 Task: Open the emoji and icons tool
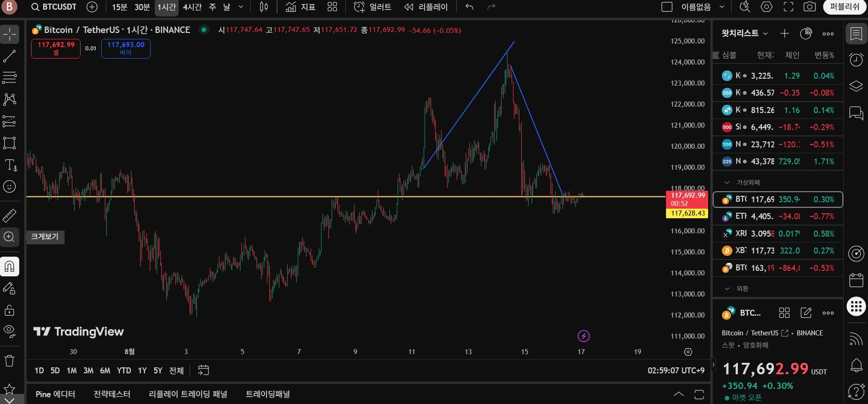tap(10, 187)
